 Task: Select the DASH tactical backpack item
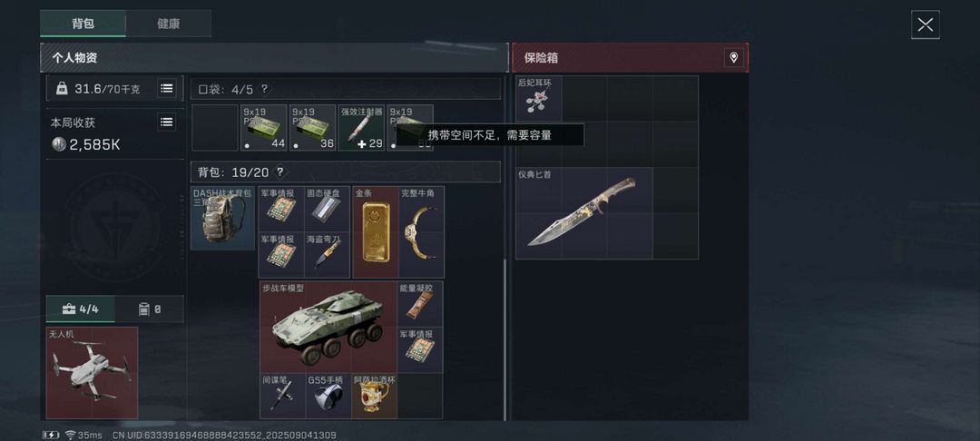point(222,218)
